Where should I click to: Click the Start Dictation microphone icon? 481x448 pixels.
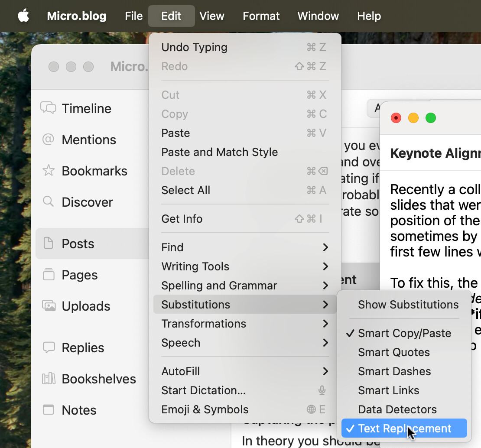[x=322, y=390]
